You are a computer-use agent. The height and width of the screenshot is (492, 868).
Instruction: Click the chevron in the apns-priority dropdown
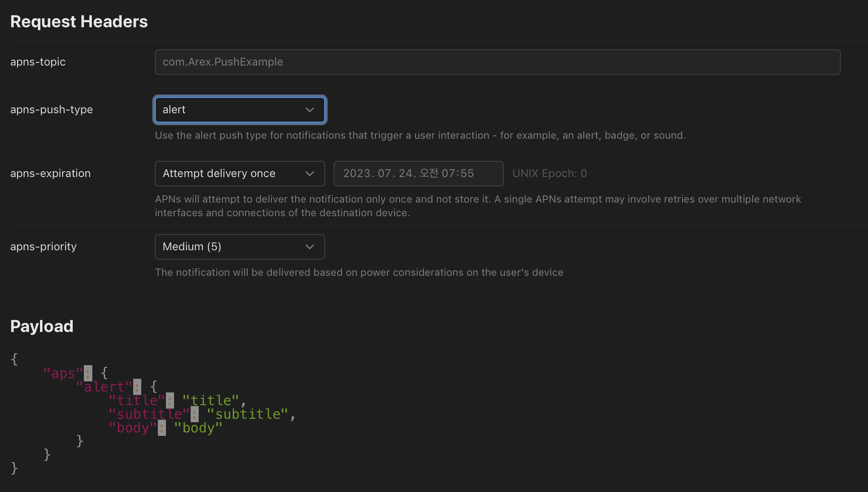[310, 247]
